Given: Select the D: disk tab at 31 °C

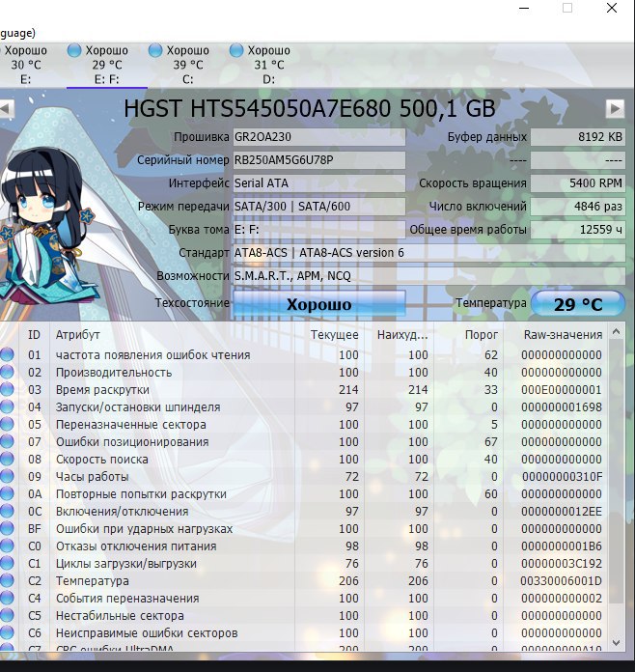Looking at the screenshot, I should pyautogui.click(x=268, y=65).
